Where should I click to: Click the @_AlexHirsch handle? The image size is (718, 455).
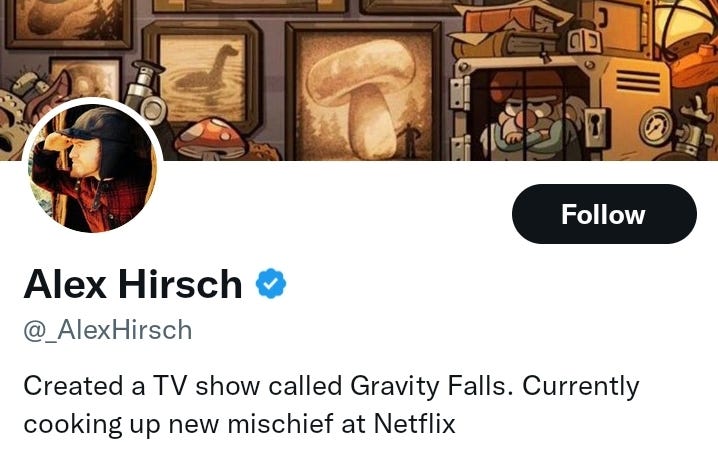[108, 330]
